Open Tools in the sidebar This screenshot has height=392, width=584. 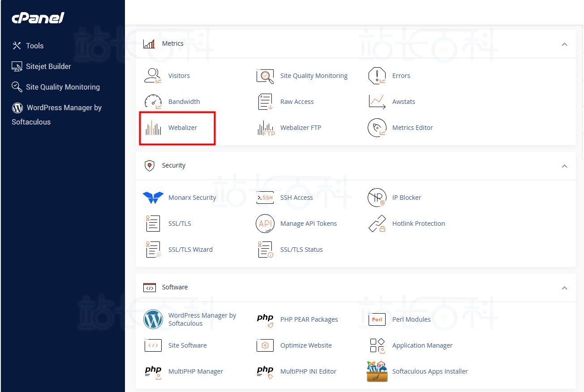pos(28,46)
